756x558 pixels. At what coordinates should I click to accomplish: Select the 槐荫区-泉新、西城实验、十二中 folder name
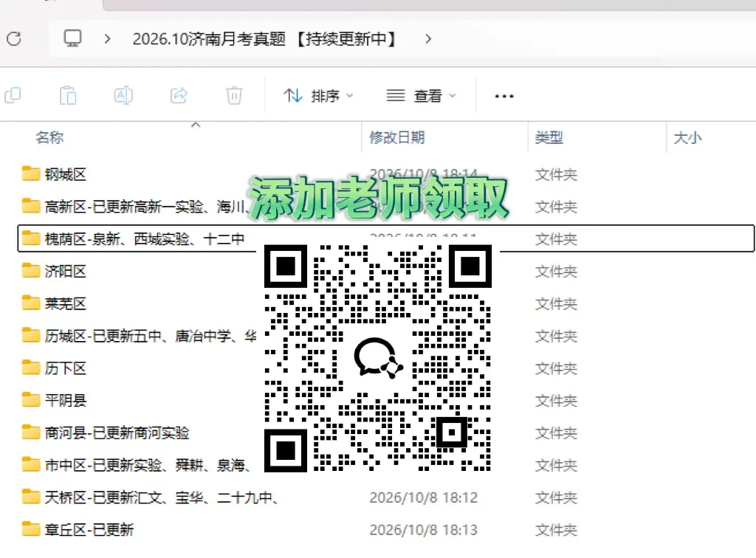click(x=145, y=239)
